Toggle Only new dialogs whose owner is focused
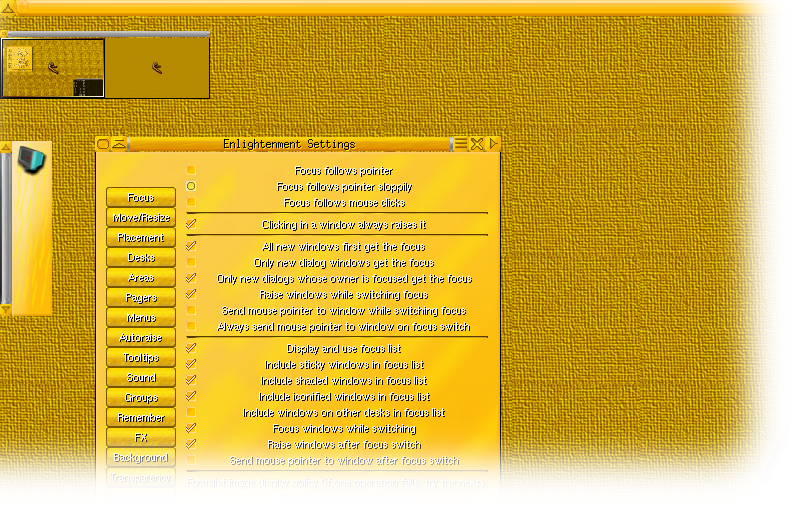 tap(191, 278)
